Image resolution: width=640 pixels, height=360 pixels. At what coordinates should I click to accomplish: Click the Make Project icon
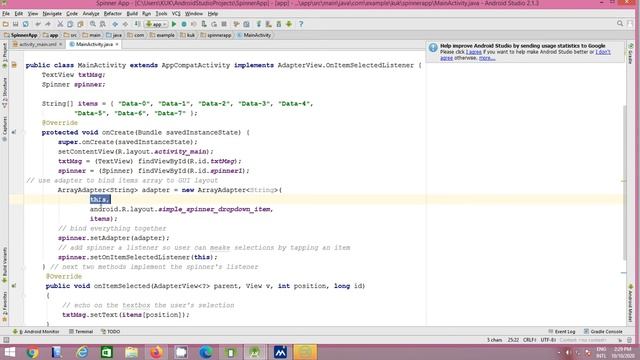click(x=137, y=24)
